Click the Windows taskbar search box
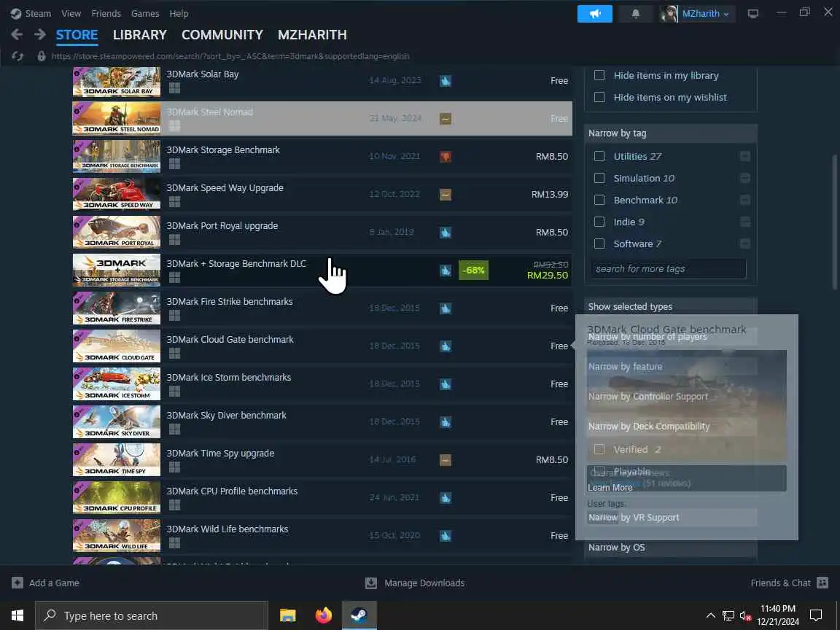The image size is (840, 630). (x=152, y=615)
